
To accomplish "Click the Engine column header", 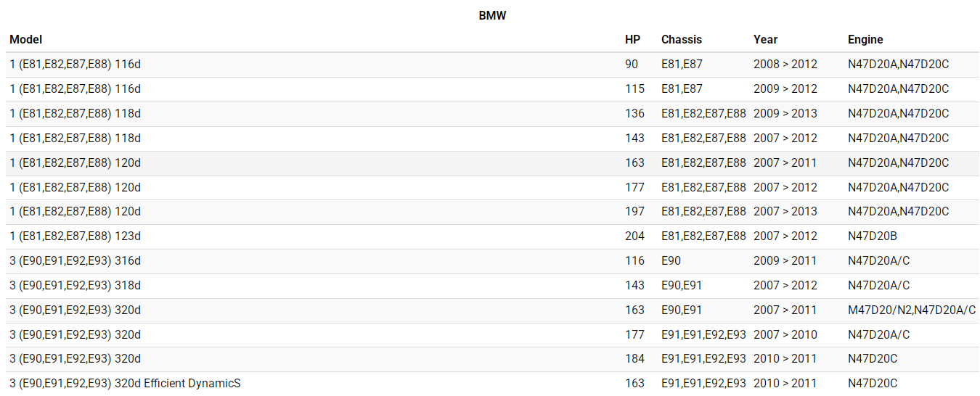I will coord(865,40).
